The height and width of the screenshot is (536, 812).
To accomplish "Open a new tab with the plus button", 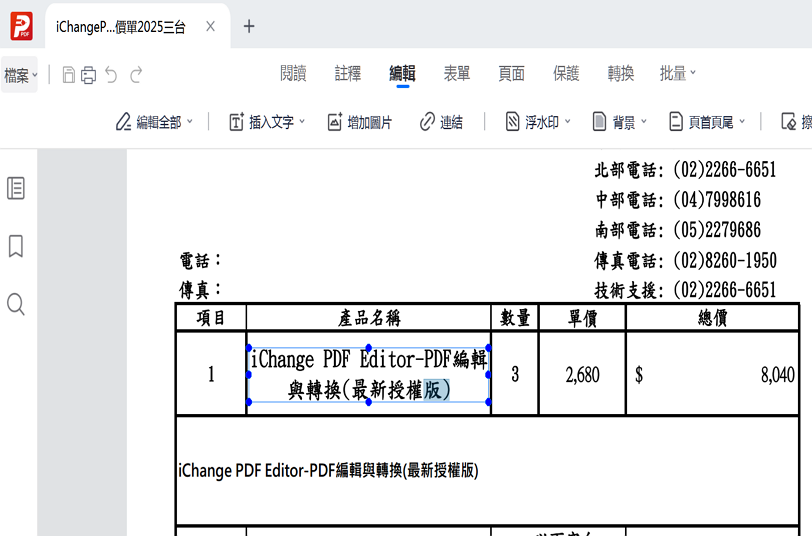I will pyautogui.click(x=249, y=26).
